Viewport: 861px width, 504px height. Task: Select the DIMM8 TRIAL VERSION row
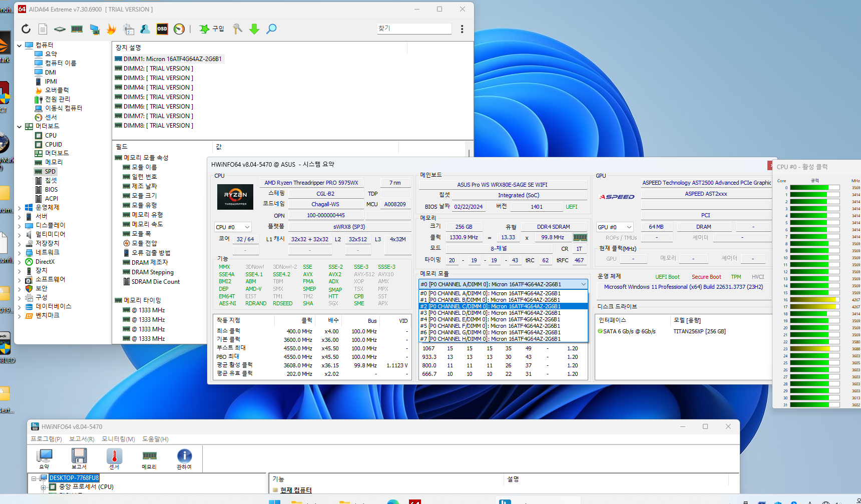[154, 126]
